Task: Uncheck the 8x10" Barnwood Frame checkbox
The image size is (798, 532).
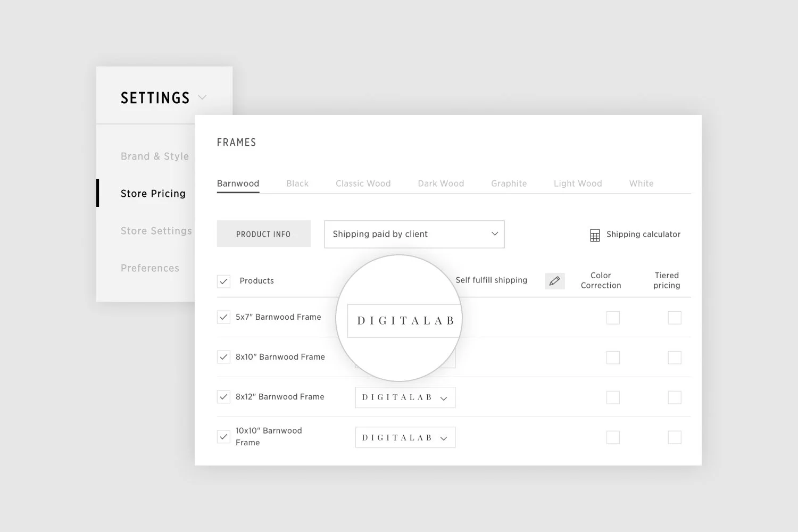Action: tap(223, 357)
